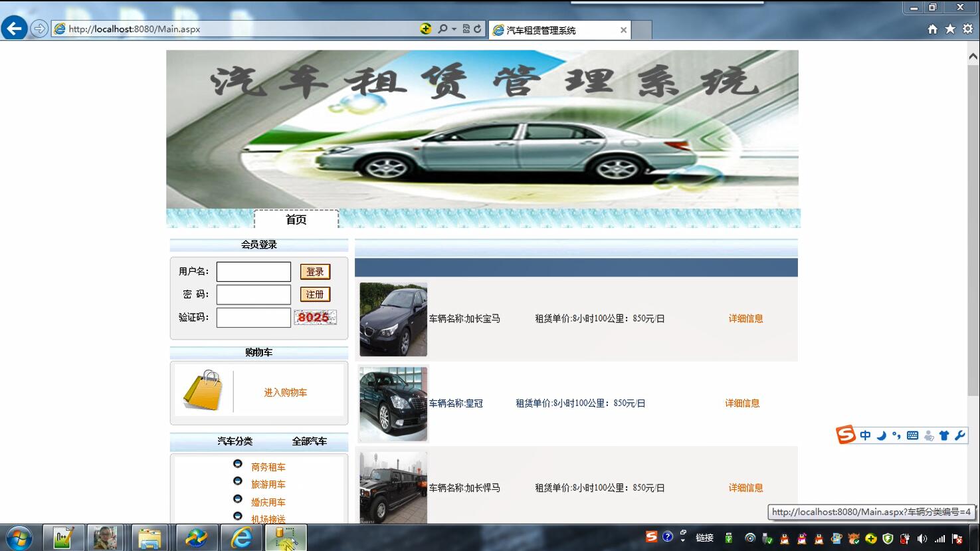Close the 汽车租赁管理系统 tab
This screenshot has height=551, width=980.
pos(623,30)
